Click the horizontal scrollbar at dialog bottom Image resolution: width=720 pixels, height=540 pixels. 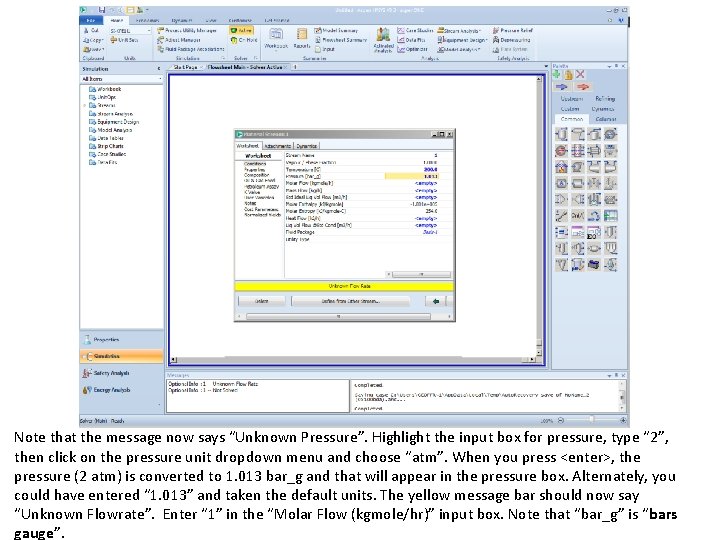coord(338,316)
